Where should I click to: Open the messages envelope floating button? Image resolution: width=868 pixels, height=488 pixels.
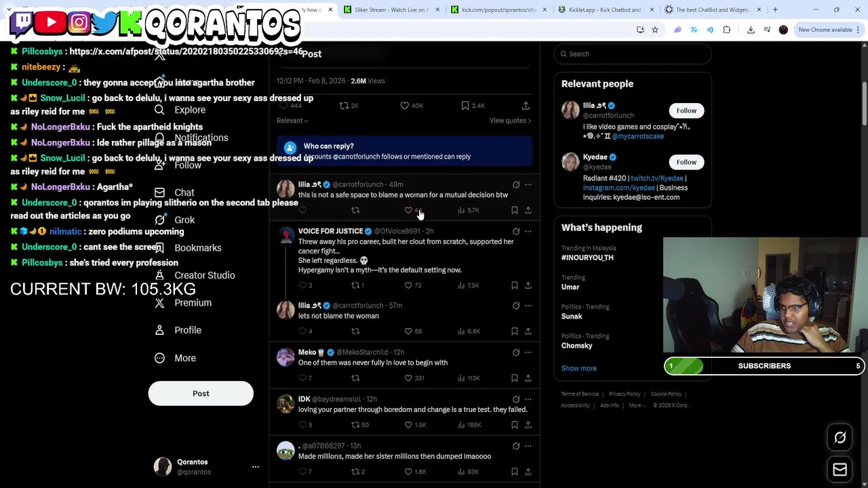coord(840,470)
